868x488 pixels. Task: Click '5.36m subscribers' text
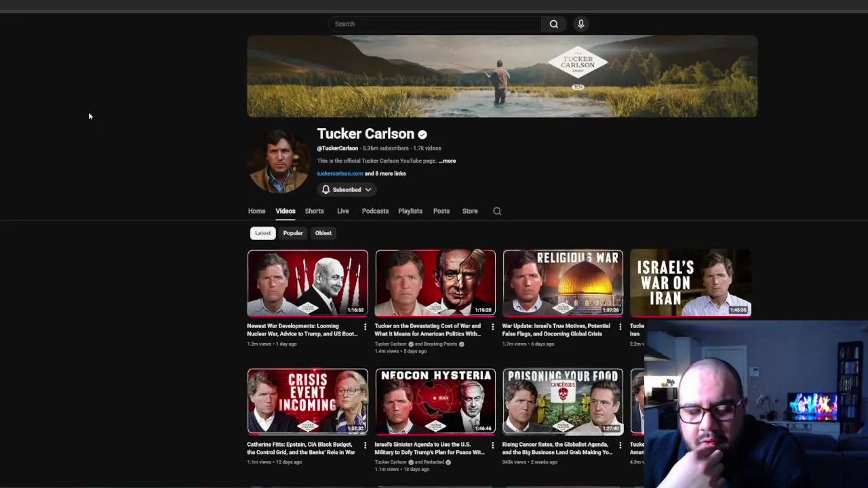click(385, 148)
